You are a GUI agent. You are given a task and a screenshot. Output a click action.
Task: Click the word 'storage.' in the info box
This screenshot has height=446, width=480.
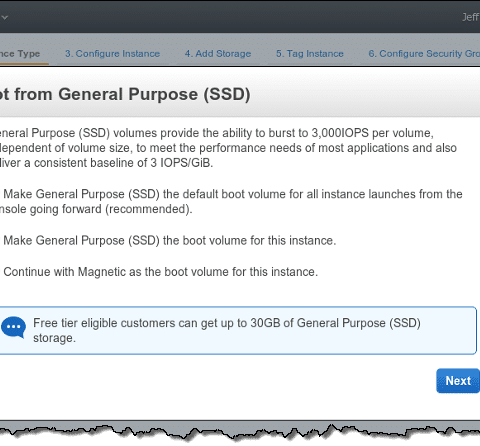[x=54, y=338]
